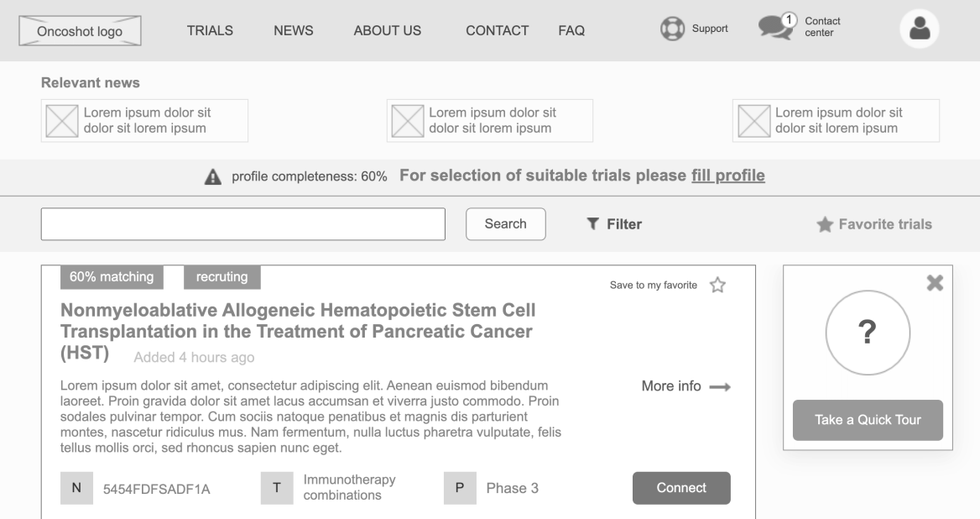The width and height of the screenshot is (980, 519).
Task: Click the profile completeness warning icon
Action: click(213, 177)
